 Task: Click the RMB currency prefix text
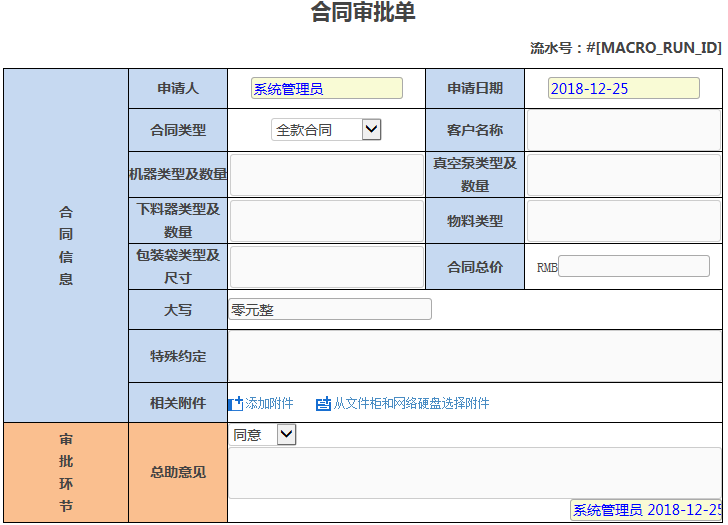(547, 268)
